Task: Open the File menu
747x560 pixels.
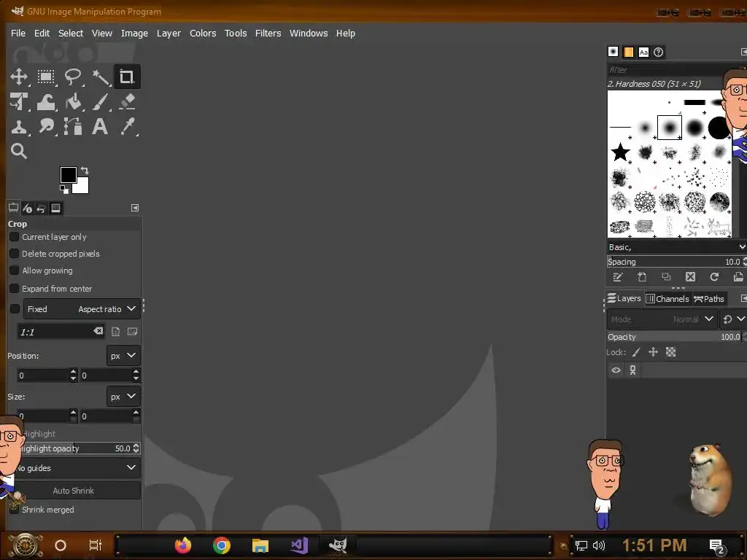Action: click(x=18, y=34)
